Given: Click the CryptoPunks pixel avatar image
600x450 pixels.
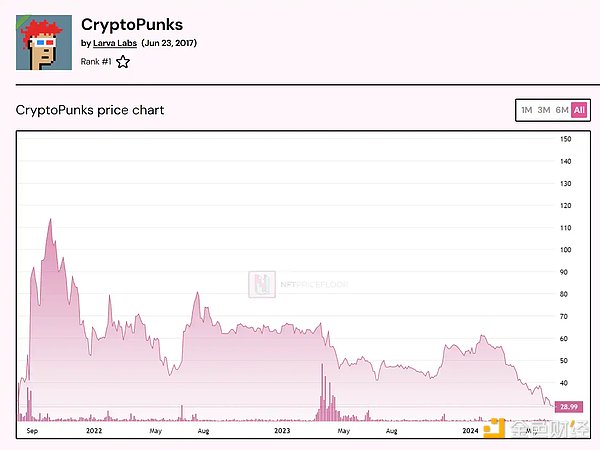Looking at the screenshot, I should (44, 41).
